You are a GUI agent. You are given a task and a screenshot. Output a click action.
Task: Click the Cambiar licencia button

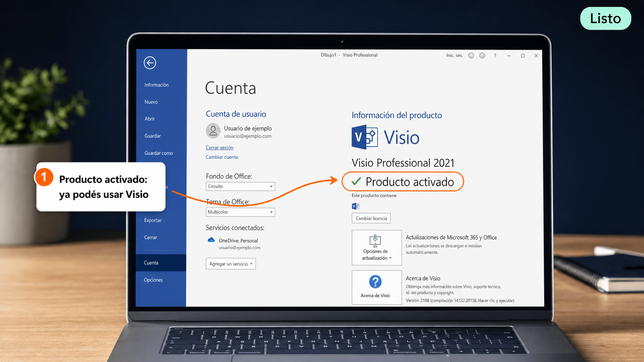click(371, 218)
